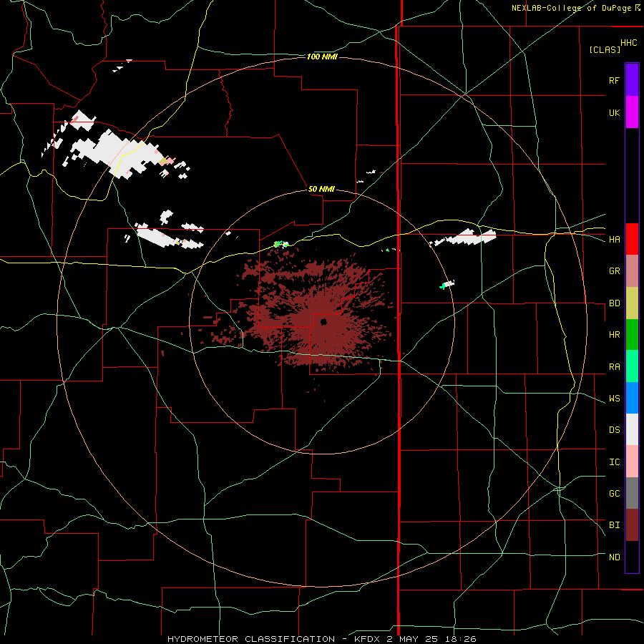
Task: Click the 'ND' legend label
Action: (x=614, y=557)
